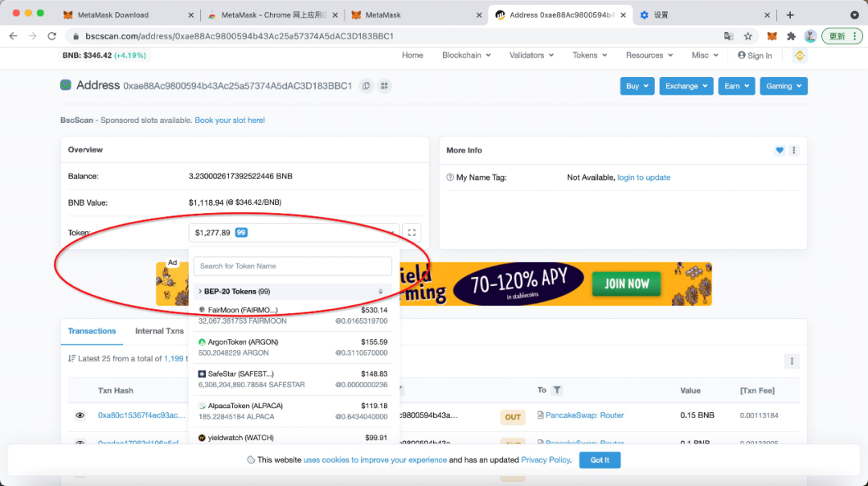The image size is (868, 486).
Task: Sort the BEP-20 Tokens list
Action: (x=380, y=291)
